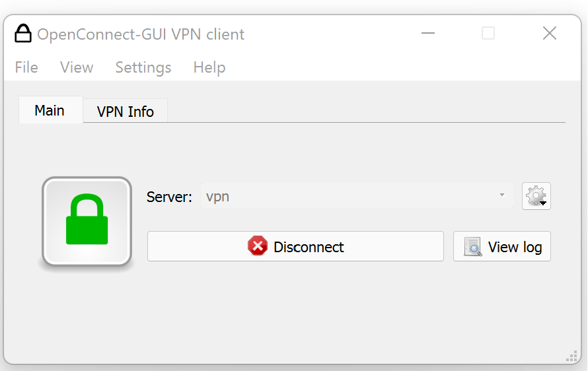Maximize the VPN client window
Viewport: 588px width, 371px height.
[x=488, y=34]
